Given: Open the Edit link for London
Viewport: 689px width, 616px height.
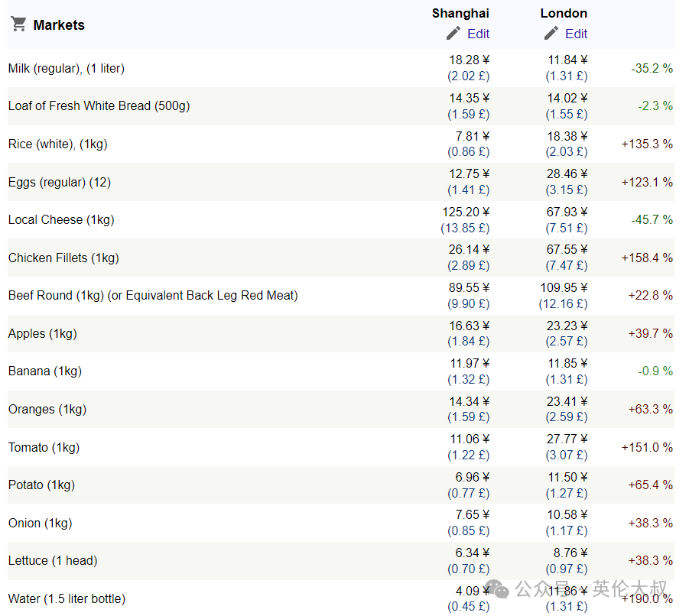Looking at the screenshot, I should 576,34.
